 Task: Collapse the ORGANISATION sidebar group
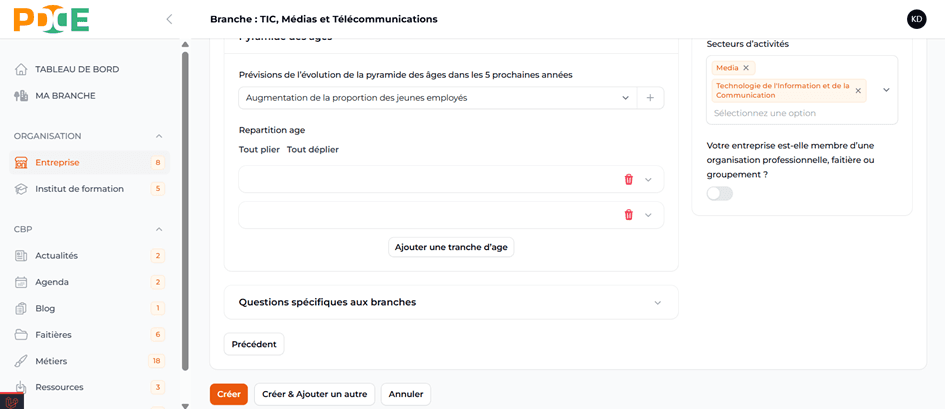159,136
